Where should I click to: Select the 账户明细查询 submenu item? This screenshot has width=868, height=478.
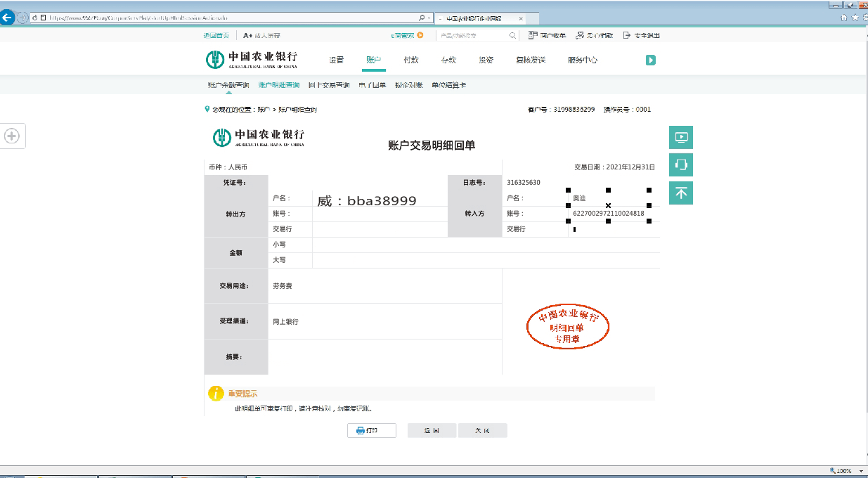(x=279, y=85)
